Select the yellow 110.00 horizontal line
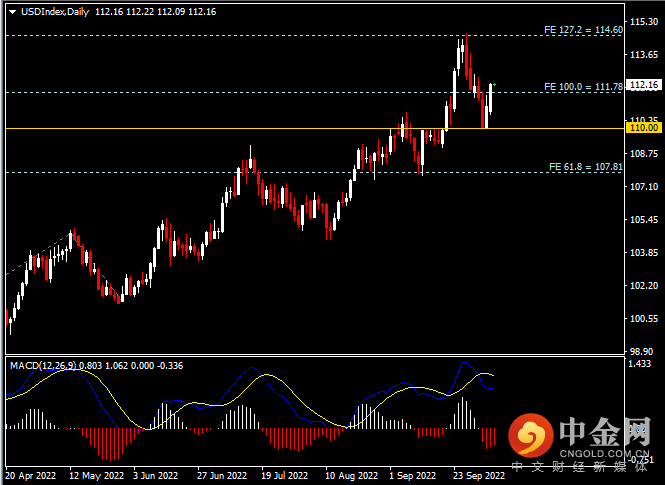665x485 pixels. click(x=315, y=128)
